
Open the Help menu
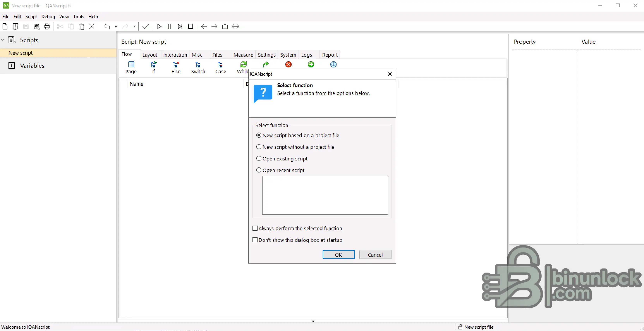[x=93, y=16]
